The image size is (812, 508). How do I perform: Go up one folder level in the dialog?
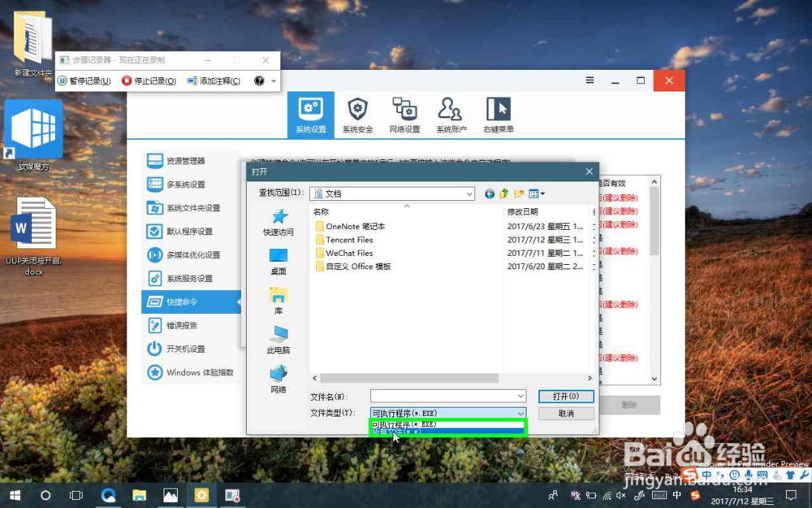505,193
